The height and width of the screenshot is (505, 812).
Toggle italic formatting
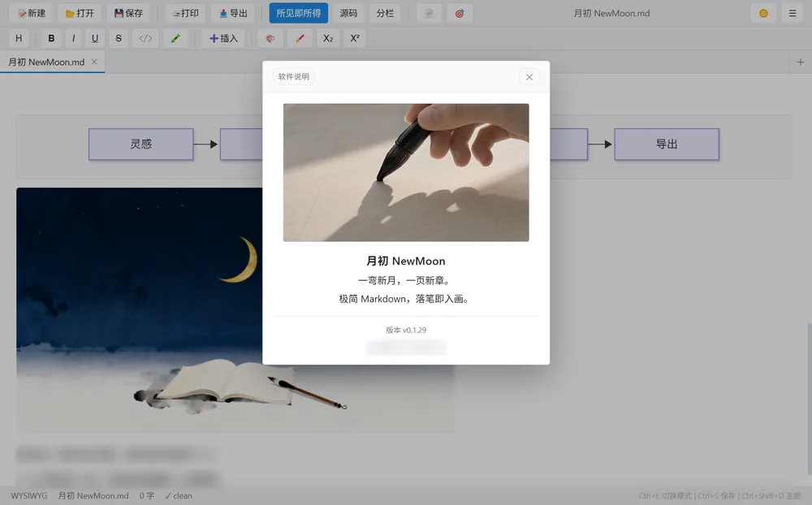point(73,38)
